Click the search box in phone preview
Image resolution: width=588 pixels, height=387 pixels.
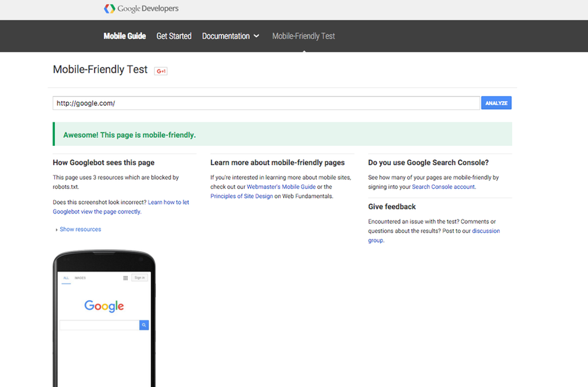(99, 325)
